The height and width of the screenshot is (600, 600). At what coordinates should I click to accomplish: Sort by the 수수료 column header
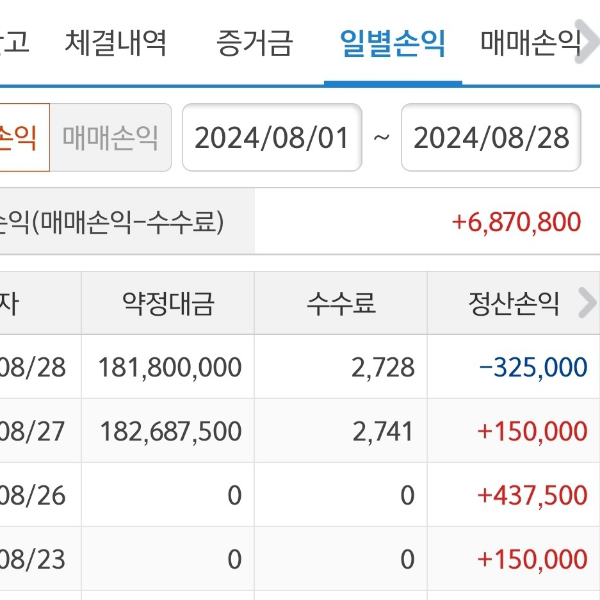341,303
